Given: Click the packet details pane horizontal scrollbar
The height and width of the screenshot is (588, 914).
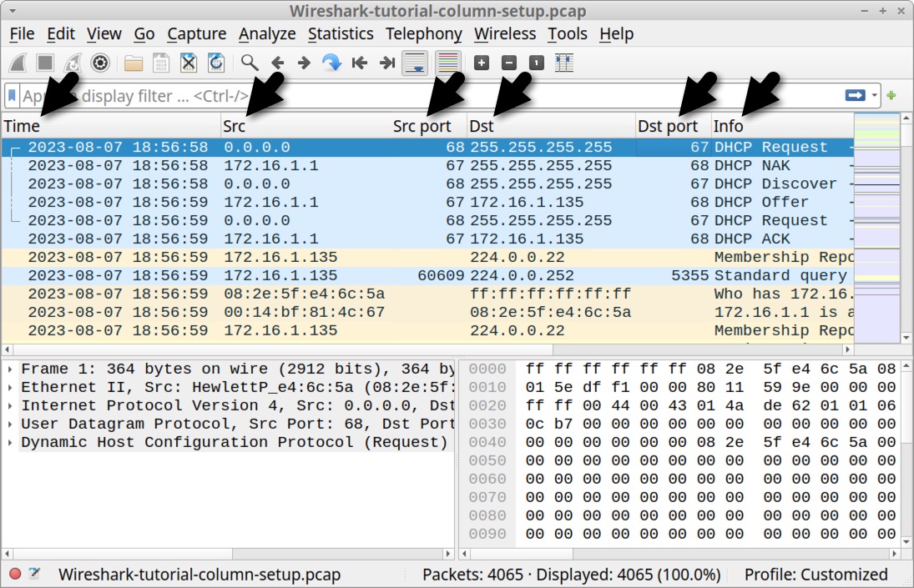Looking at the screenshot, I should pos(227,553).
